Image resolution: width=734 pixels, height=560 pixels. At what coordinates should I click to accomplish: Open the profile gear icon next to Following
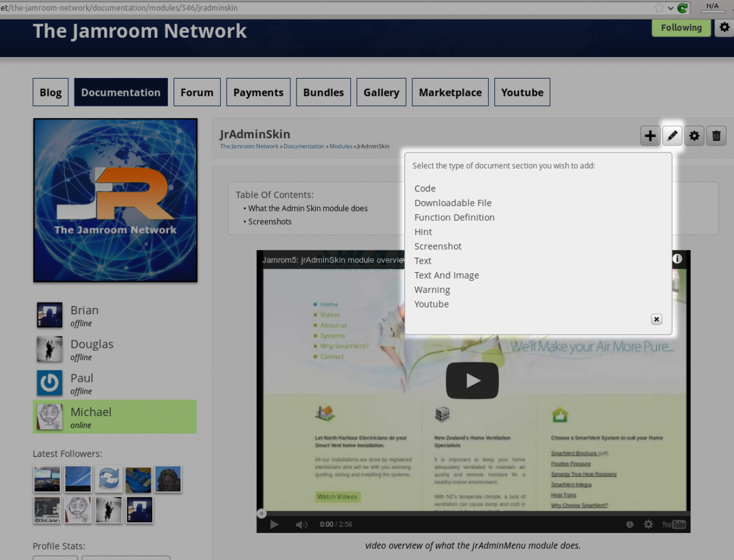pyautogui.click(x=724, y=28)
